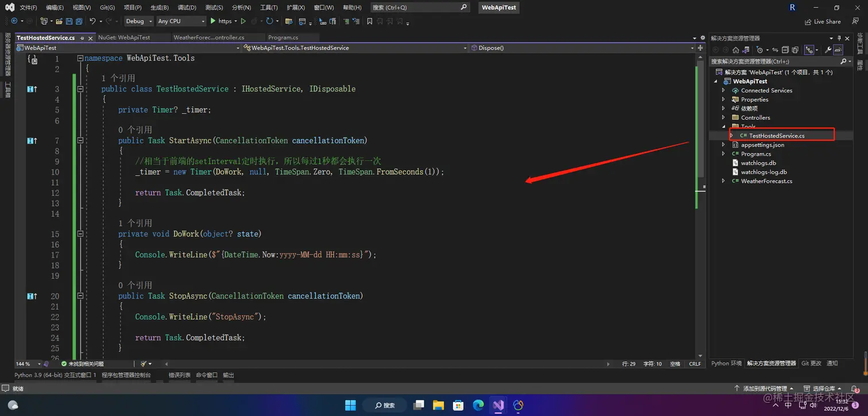Open File Explorer from the taskbar

tap(439, 405)
